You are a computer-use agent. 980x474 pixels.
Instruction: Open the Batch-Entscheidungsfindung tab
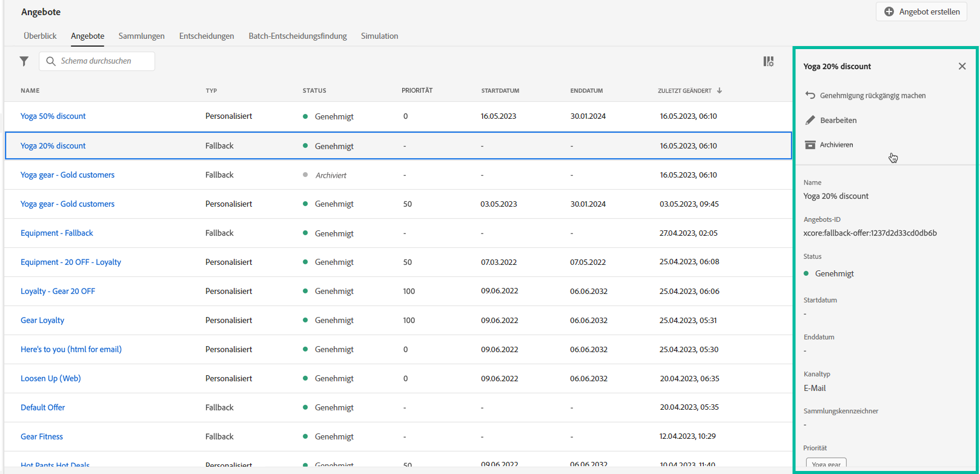coord(297,36)
